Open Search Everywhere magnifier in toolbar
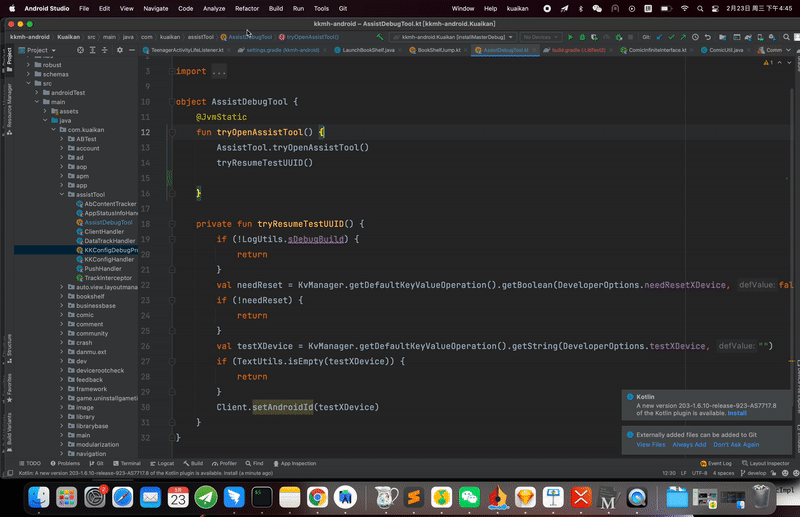800x517 pixels. pyautogui.click(x=786, y=37)
